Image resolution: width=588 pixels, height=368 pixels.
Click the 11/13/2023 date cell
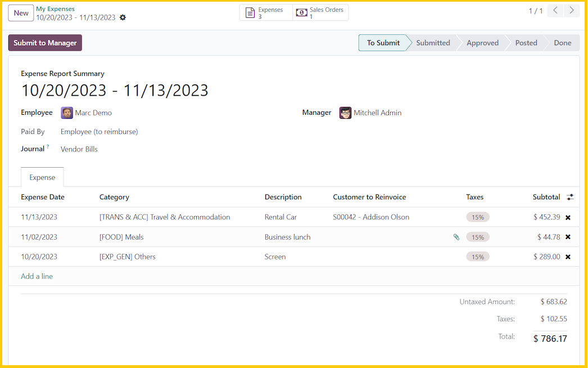click(39, 217)
